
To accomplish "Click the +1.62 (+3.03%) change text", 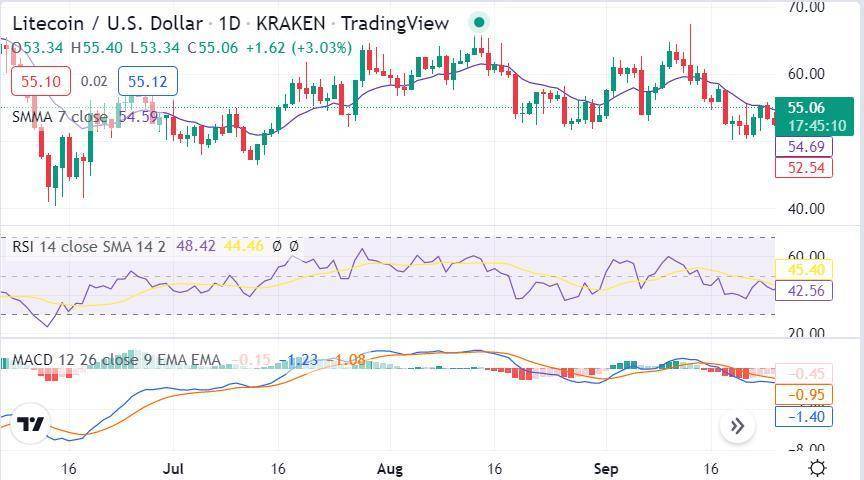I will (299, 48).
